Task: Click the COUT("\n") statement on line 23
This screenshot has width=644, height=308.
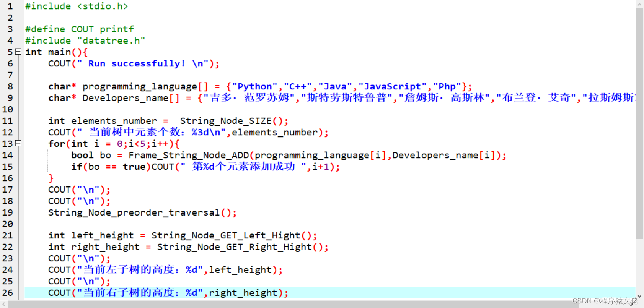Action: pyautogui.click(x=79, y=259)
